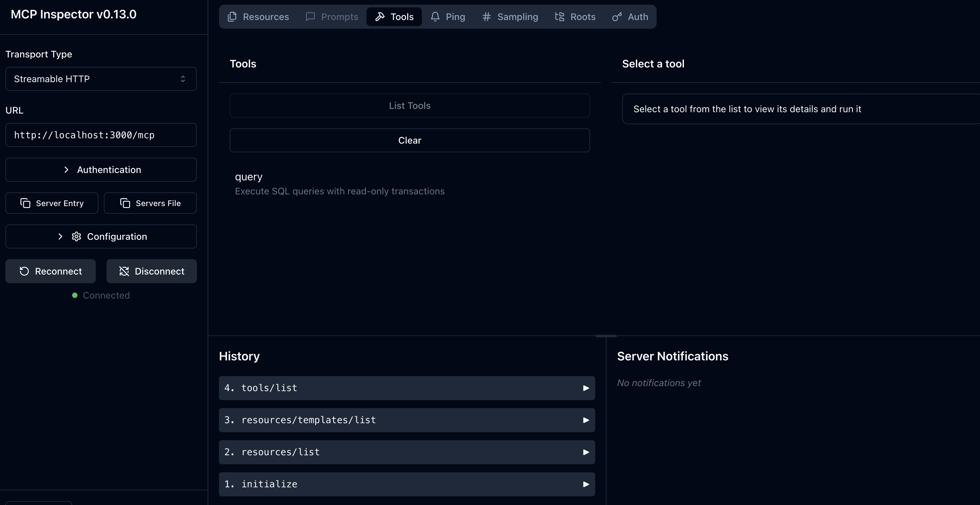Image resolution: width=980 pixels, height=505 pixels.
Task: Click the Resources files icon
Action: click(232, 16)
